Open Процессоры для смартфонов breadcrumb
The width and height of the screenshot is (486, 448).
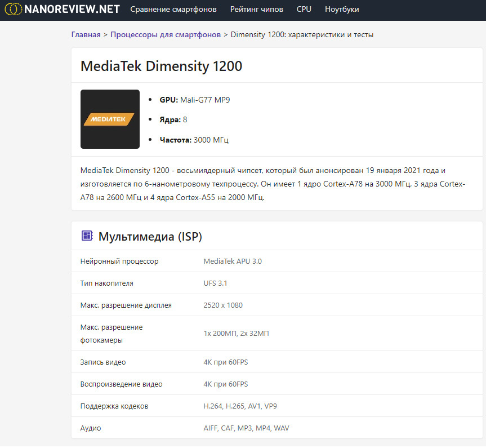point(166,34)
